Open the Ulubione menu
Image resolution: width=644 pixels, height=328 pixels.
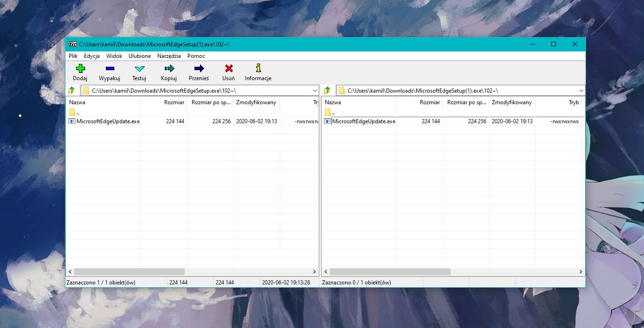click(140, 56)
